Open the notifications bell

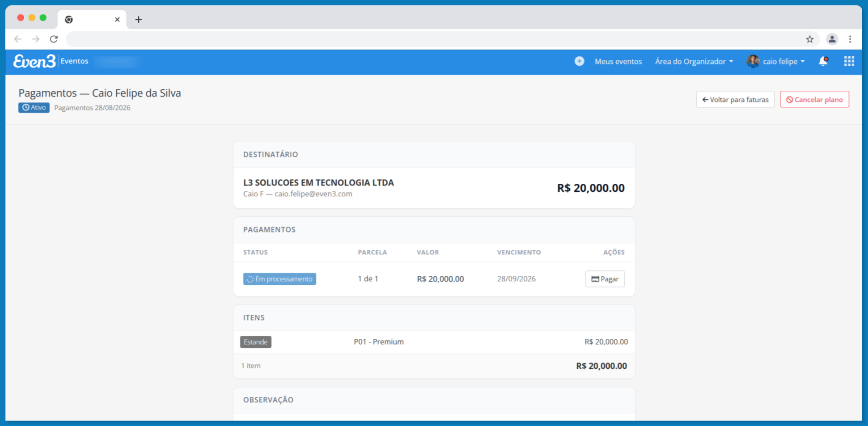click(x=823, y=61)
